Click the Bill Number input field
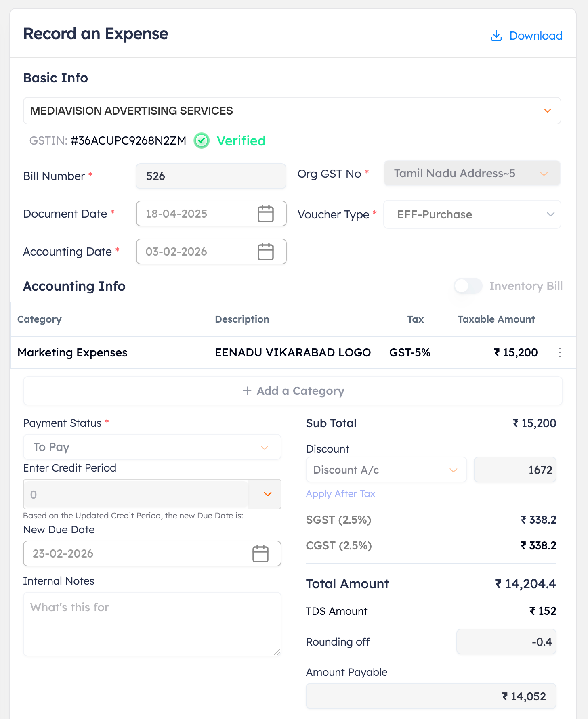The height and width of the screenshot is (719, 588). pos(211,176)
